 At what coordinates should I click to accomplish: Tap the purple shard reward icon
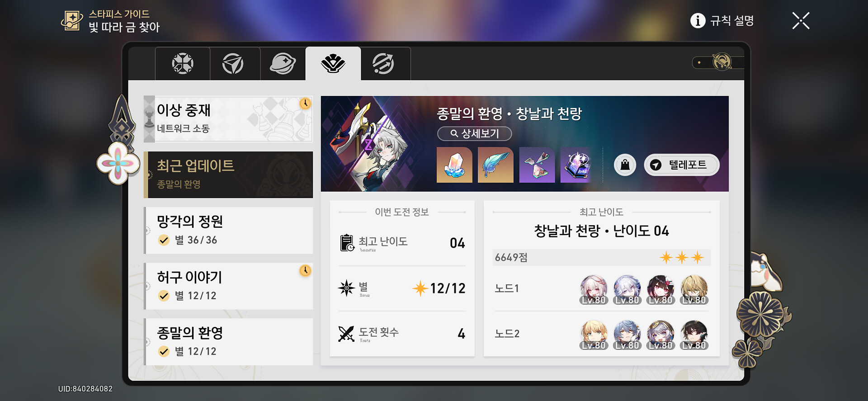537,165
